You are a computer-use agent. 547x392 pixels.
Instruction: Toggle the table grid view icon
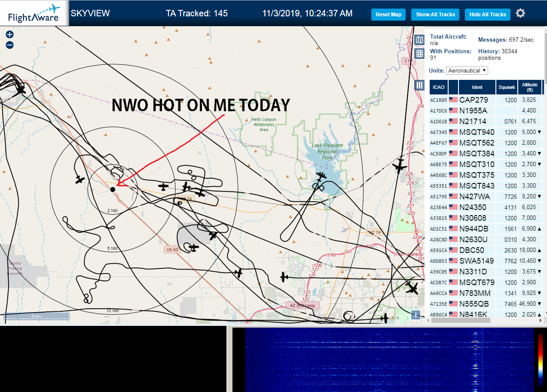pyautogui.click(x=419, y=54)
